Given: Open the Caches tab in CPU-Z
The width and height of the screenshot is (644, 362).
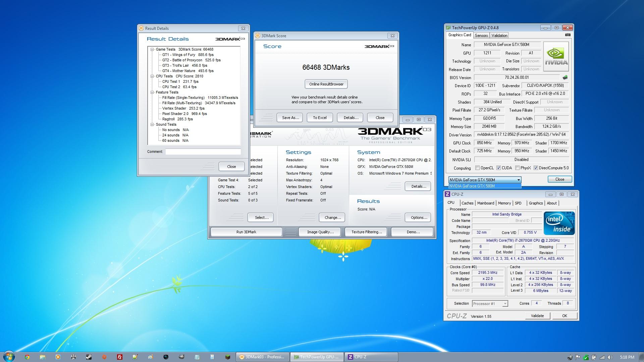Looking at the screenshot, I should click(467, 203).
